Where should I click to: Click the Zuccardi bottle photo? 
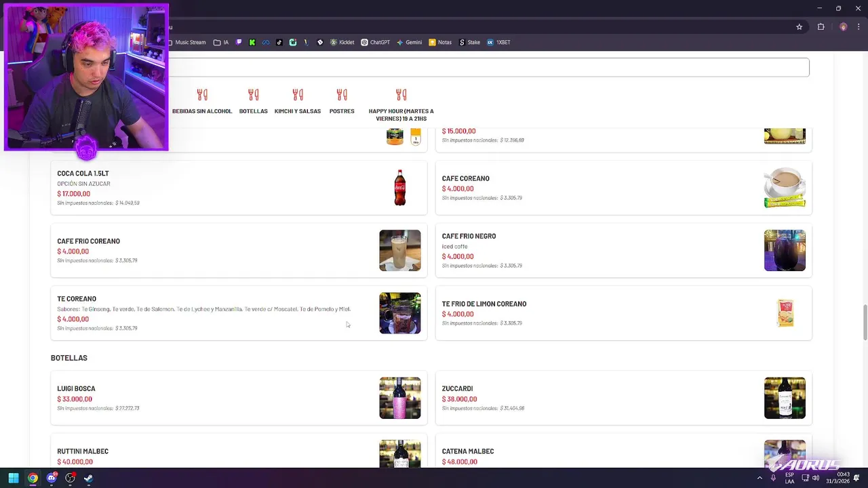(x=785, y=398)
